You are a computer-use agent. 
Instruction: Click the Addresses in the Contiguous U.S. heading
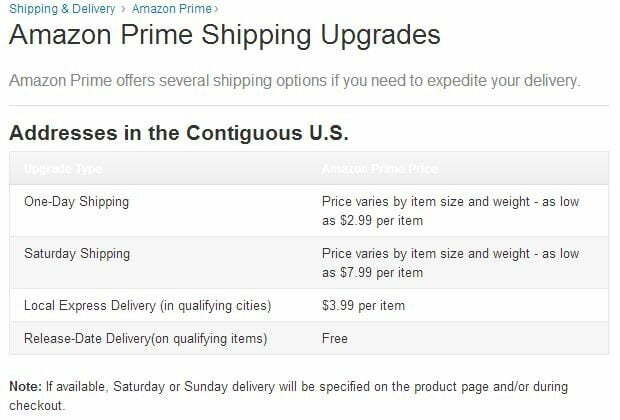(179, 132)
